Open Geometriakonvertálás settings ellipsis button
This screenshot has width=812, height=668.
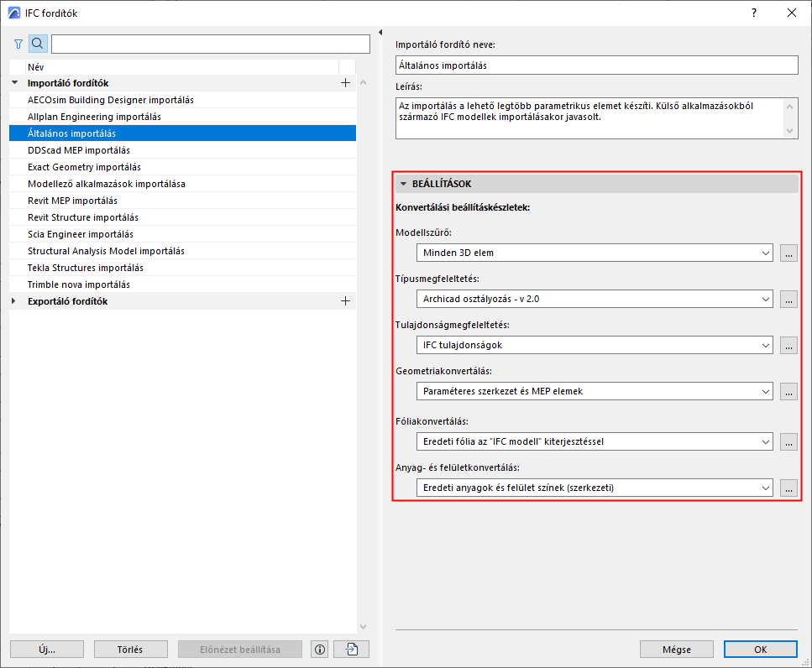(x=788, y=392)
